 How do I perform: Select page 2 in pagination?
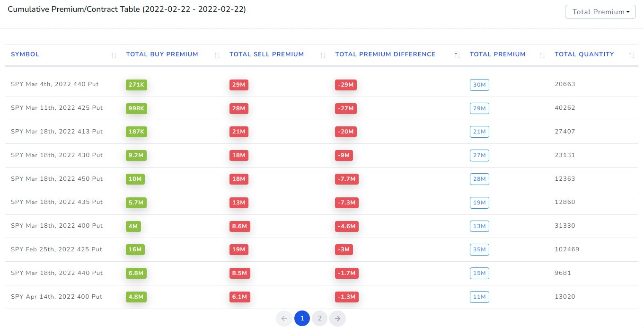click(320, 319)
